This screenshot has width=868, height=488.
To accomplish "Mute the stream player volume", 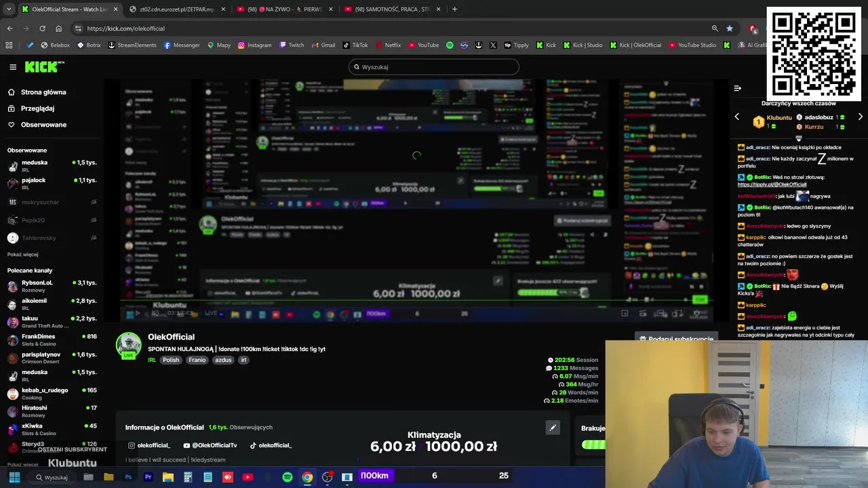I will click(155, 313).
